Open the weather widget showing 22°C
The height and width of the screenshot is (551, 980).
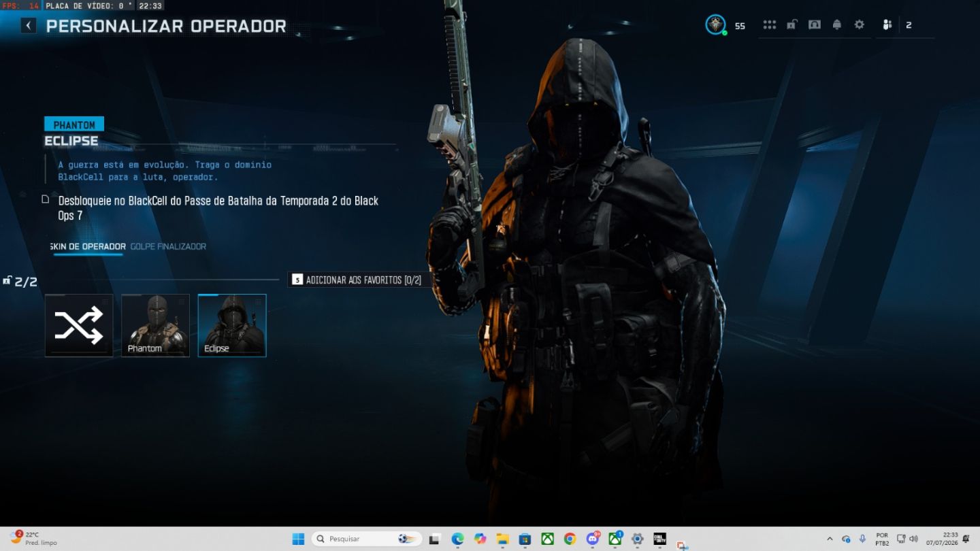[34, 539]
